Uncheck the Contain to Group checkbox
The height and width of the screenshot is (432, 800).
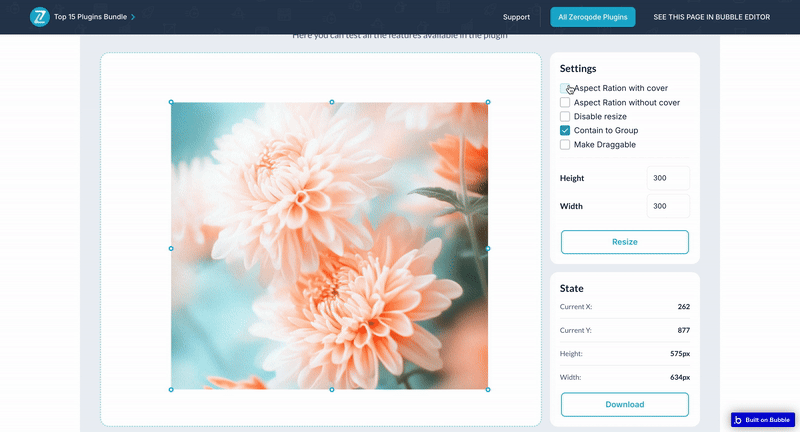coord(565,131)
